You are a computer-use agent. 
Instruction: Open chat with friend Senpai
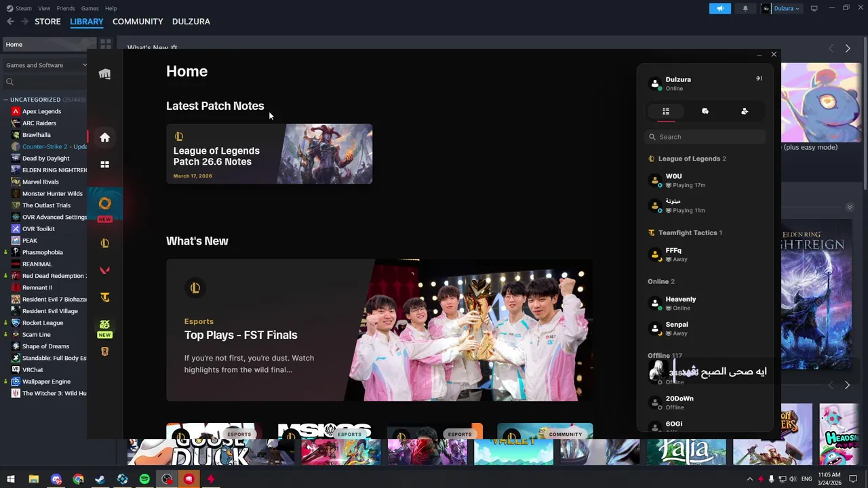coord(705,329)
